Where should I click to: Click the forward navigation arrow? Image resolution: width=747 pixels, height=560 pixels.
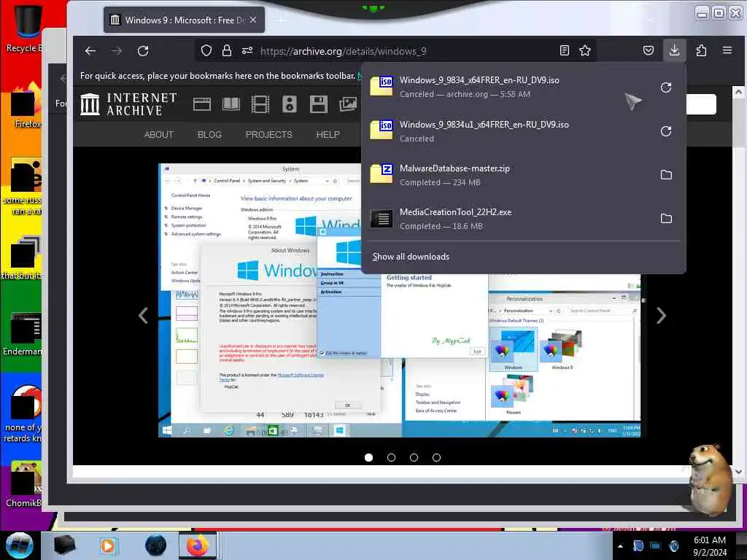(117, 51)
